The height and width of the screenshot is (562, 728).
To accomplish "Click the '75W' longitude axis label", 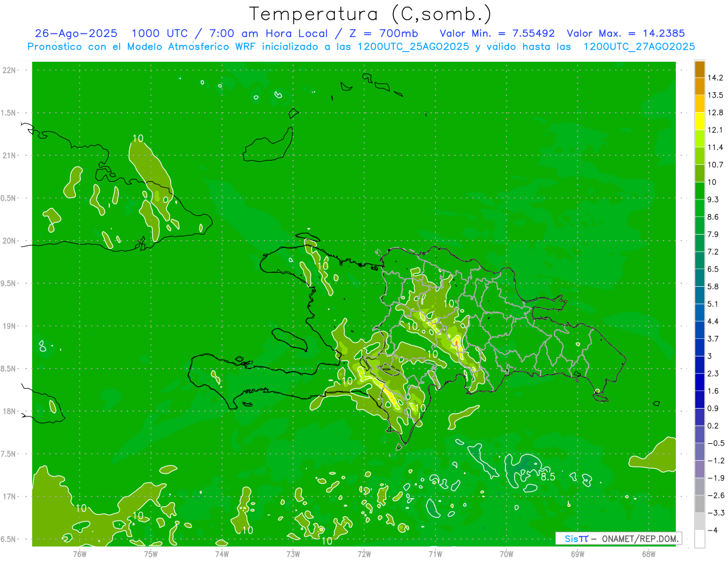I will 151,554.
